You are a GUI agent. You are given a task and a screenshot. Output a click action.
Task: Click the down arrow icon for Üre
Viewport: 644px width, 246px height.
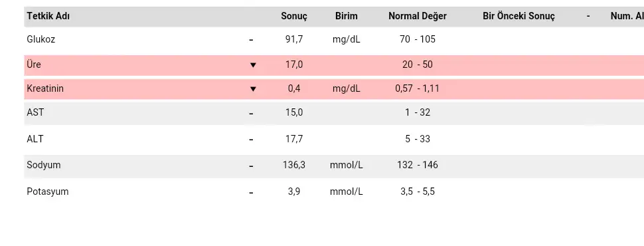(253, 65)
